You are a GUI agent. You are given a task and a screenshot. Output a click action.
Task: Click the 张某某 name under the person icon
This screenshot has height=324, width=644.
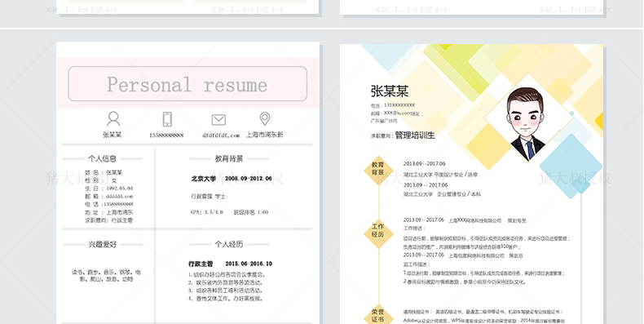[112, 135]
